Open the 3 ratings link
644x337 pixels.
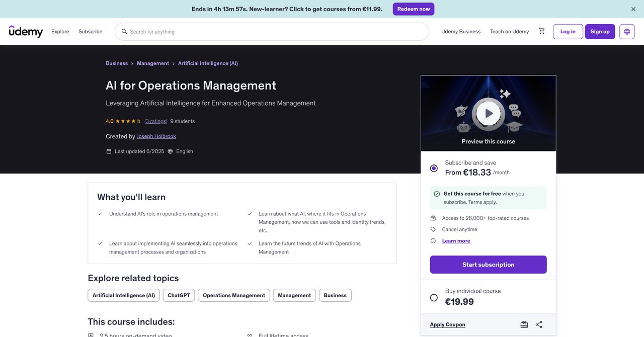156,121
